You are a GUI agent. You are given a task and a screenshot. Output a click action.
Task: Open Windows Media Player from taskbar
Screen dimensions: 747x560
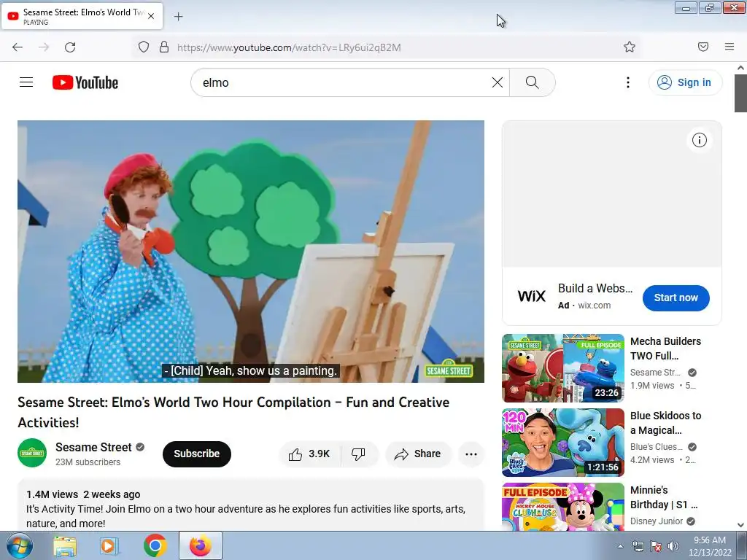click(x=109, y=546)
